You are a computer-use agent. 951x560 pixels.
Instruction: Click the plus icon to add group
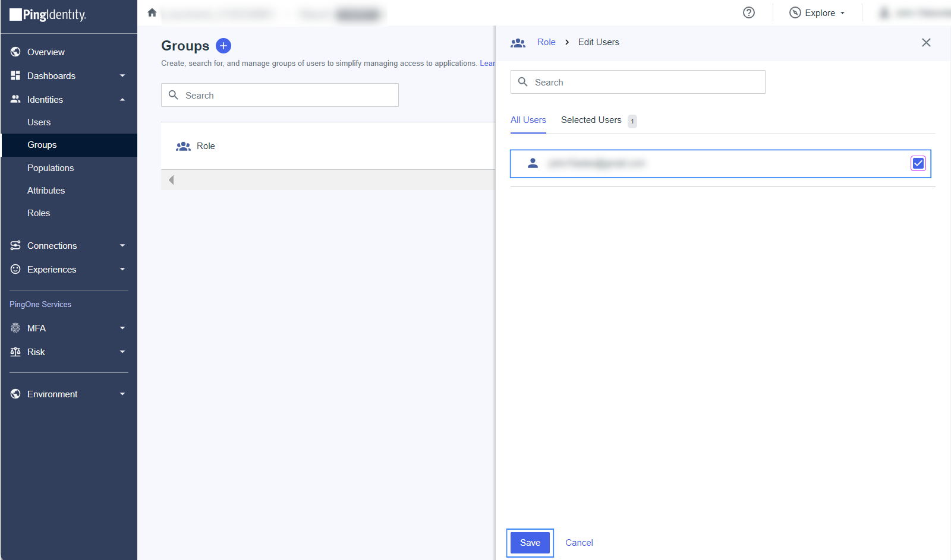click(223, 46)
